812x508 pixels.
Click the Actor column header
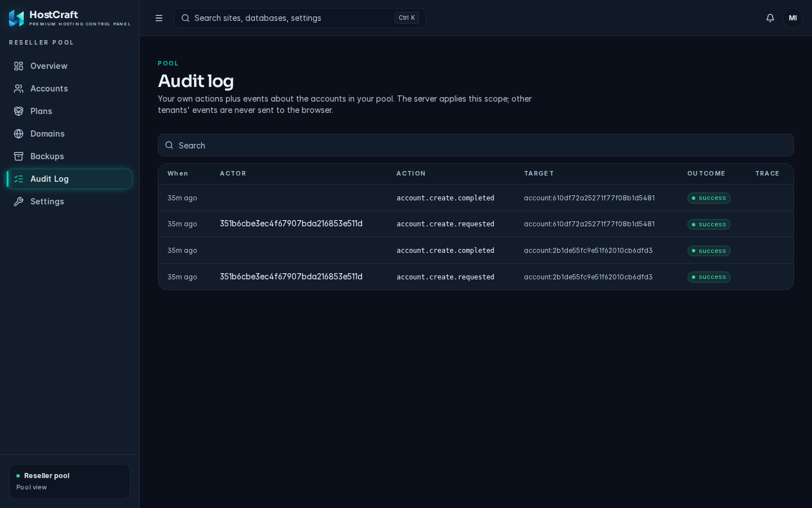[233, 173]
